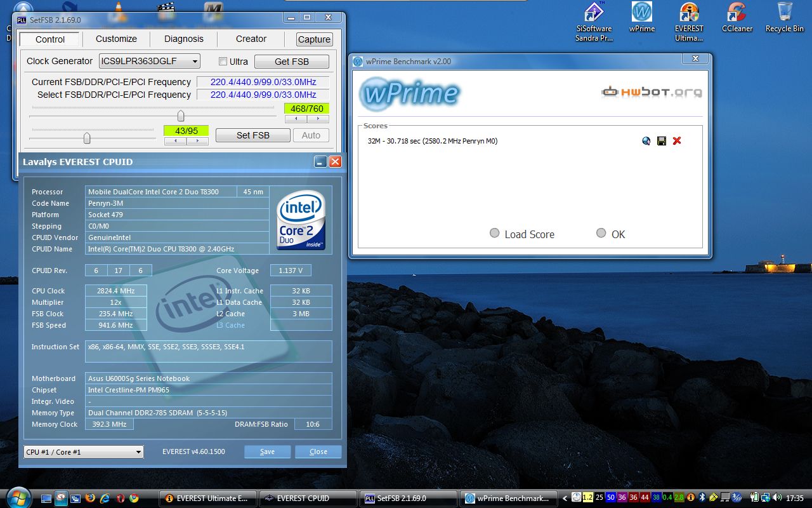This screenshot has width=812, height=508.
Task: Increase the 468/760 value with right arrow
Action: point(318,119)
